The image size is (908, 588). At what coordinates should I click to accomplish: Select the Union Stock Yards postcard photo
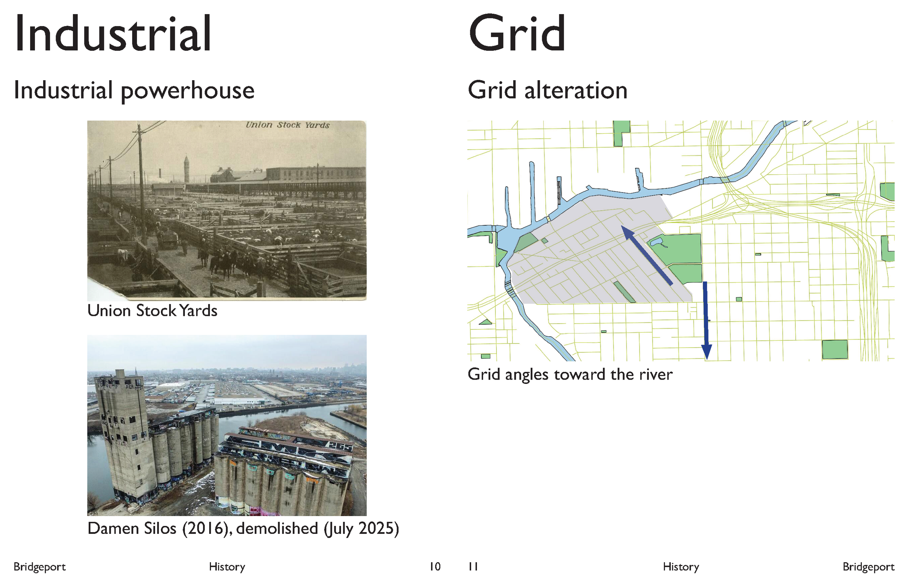pyautogui.click(x=227, y=210)
